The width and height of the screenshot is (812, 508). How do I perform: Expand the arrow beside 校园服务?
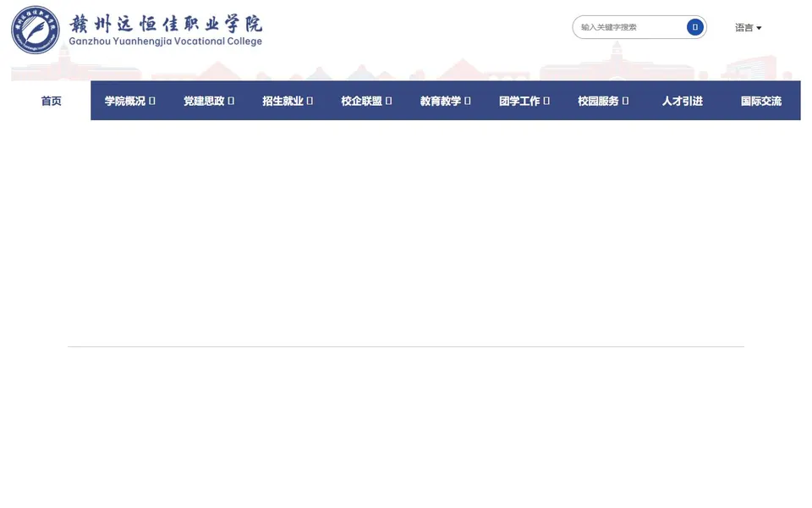click(625, 101)
